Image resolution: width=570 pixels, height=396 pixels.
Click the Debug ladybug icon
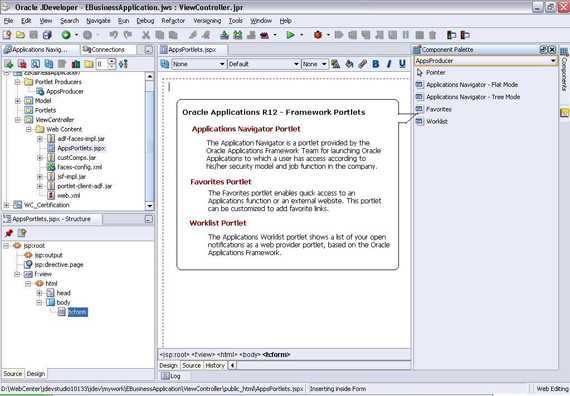coord(318,35)
